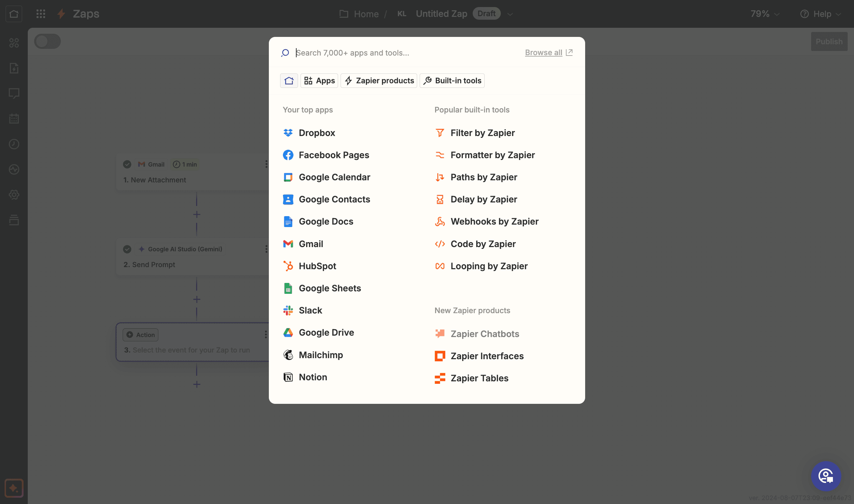Toggle the Zap on/off switch
The width and height of the screenshot is (854, 504).
[47, 41]
